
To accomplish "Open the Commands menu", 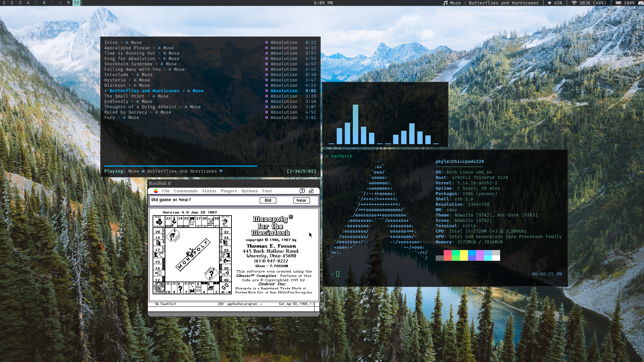I will click(186, 191).
